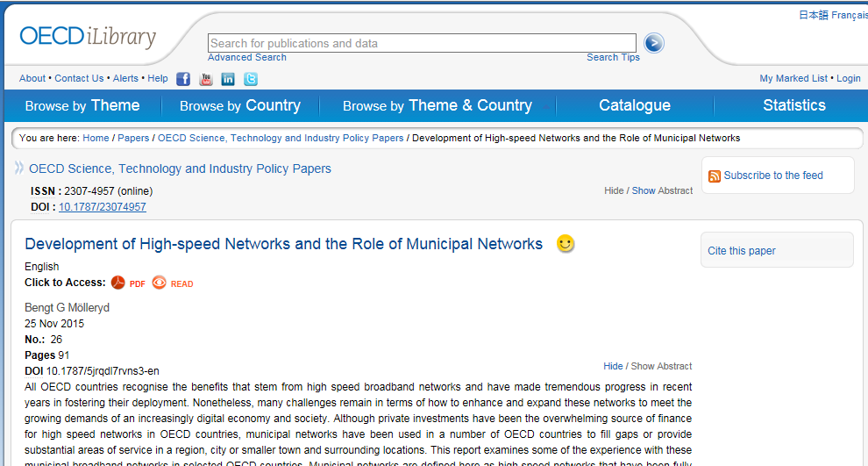Open the OECD Science, Technology and Industry Policy Papers heading
Viewport: 868px width, 466px height.
click(x=180, y=169)
